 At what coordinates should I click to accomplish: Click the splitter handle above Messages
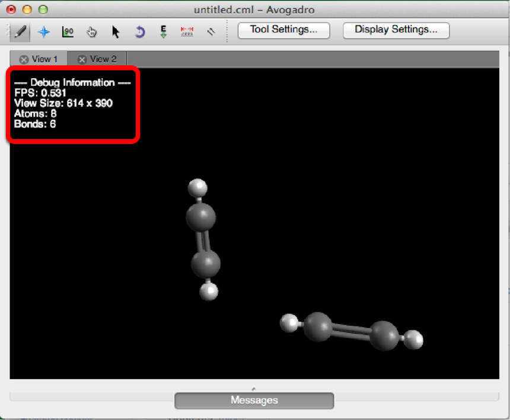pos(254,389)
